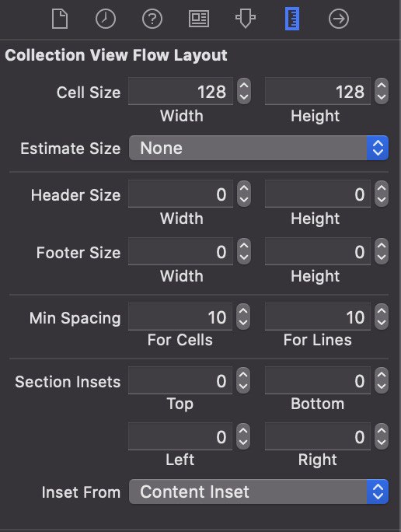Click the Footer Size Width stepper

tap(244, 252)
